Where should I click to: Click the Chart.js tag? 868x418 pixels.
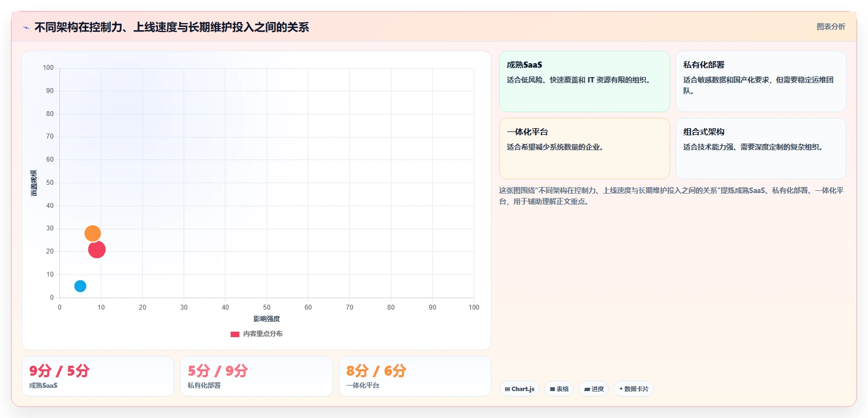[x=519, y=389]
